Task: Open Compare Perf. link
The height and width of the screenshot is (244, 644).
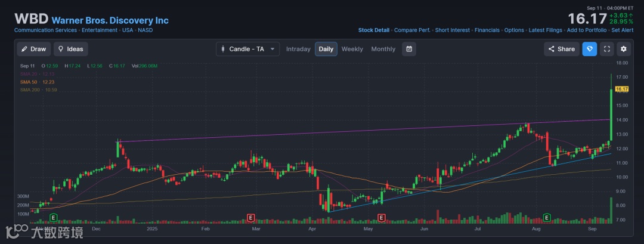Action: point(413,30)
